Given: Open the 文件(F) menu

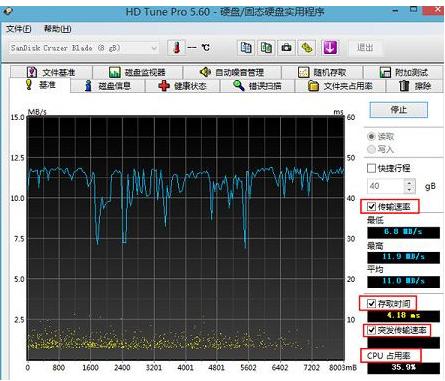Looking at the screenshot, I should (19, 29).
